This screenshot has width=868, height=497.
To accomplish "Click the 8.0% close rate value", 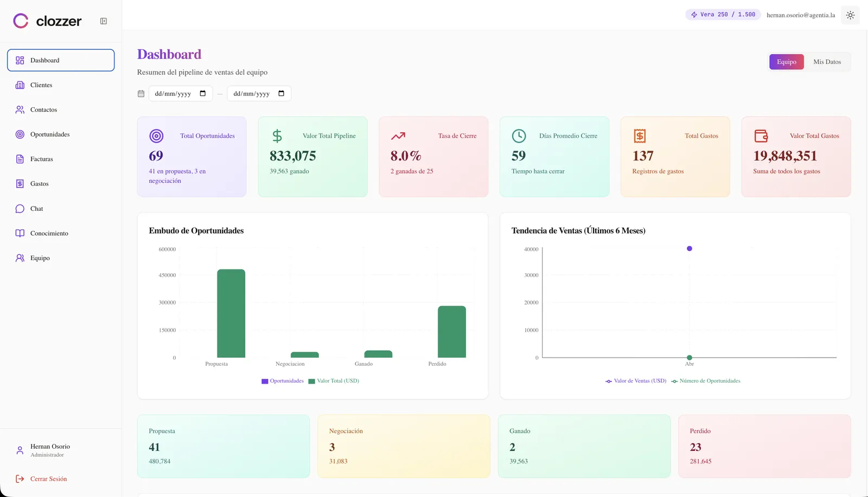I will pyautogui.click(x=406, y=156).
